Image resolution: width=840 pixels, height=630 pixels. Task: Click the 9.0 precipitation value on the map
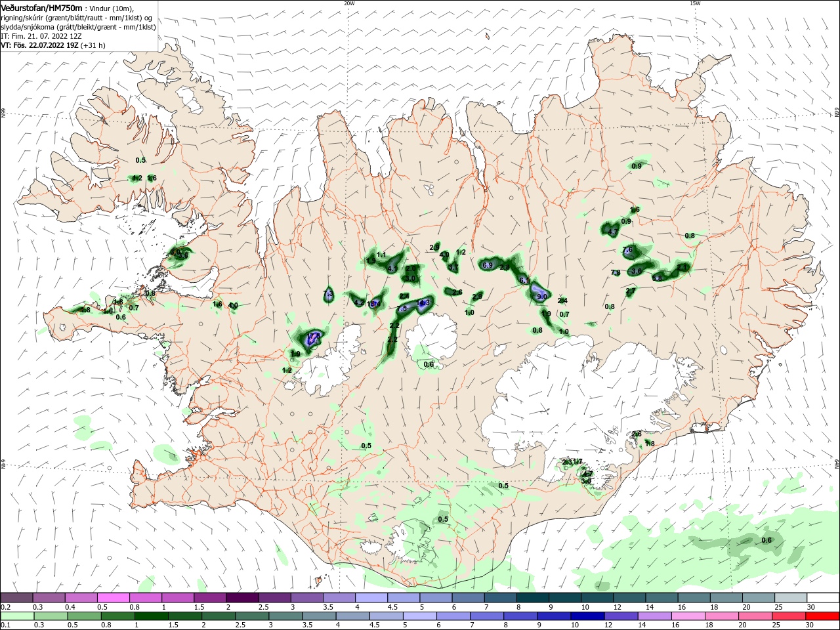pos(542,297)
